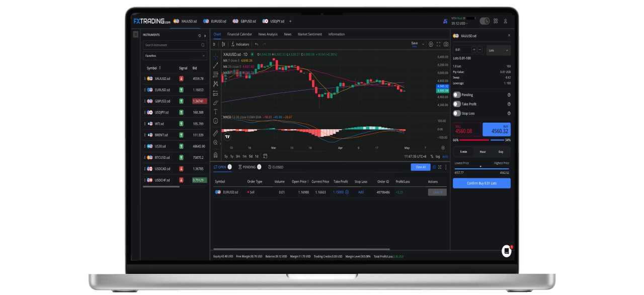Enter fullscreen chart mode
Image resolution: width=644 pixels, height=295 pixels.
pos(438,44)
